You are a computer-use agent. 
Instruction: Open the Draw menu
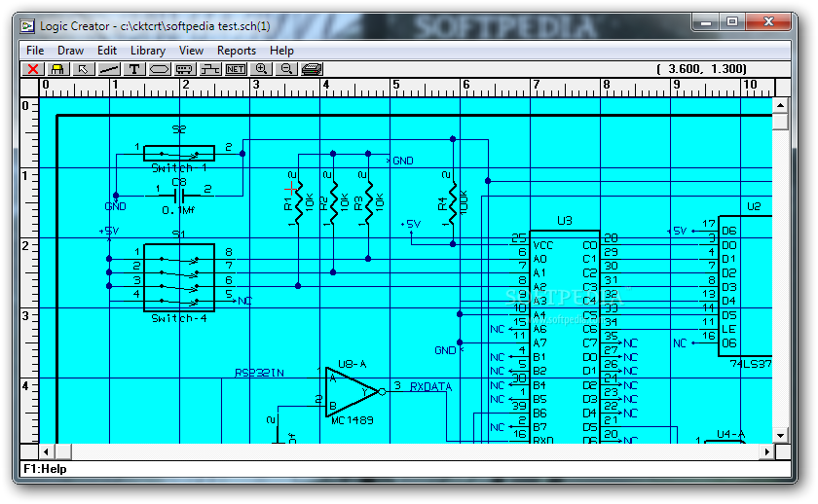click(70, 51)
